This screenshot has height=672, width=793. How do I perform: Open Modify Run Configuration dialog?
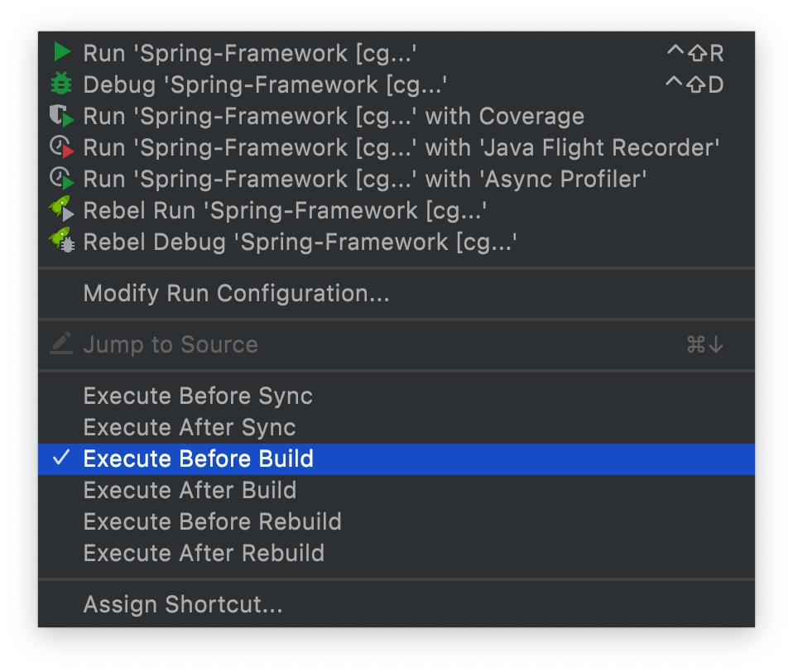(236, 293)
